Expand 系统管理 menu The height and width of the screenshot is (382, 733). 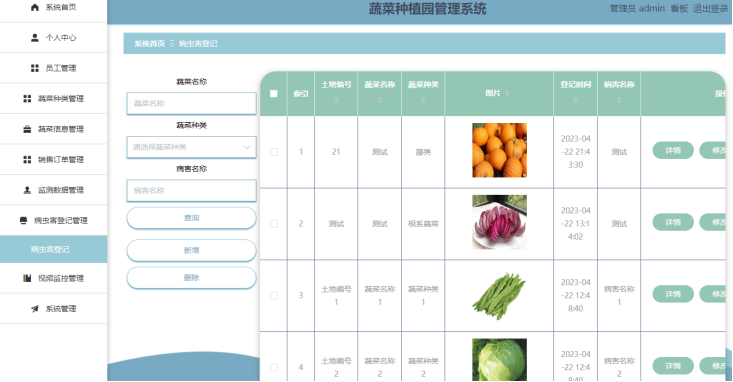click(x=54, y=309)
